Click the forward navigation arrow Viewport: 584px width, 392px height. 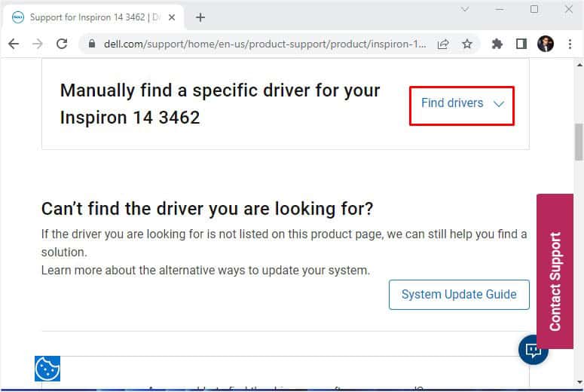click(x=37, y=44)
